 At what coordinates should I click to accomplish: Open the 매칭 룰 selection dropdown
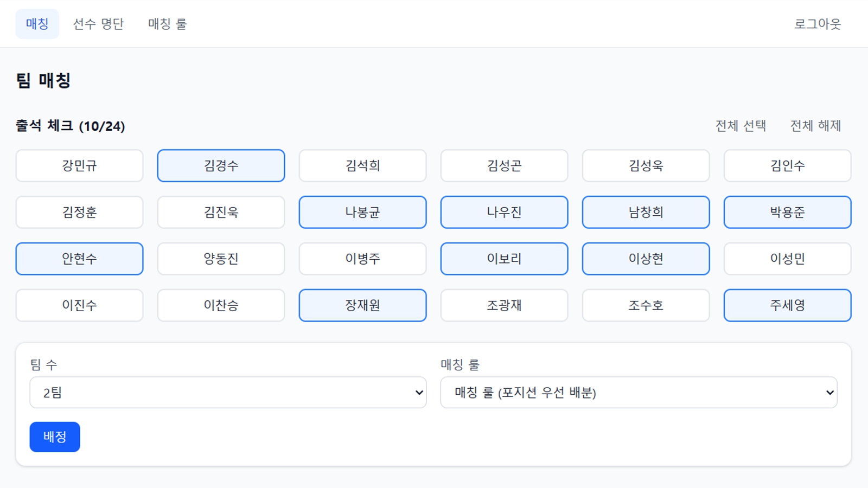(639, 392)
